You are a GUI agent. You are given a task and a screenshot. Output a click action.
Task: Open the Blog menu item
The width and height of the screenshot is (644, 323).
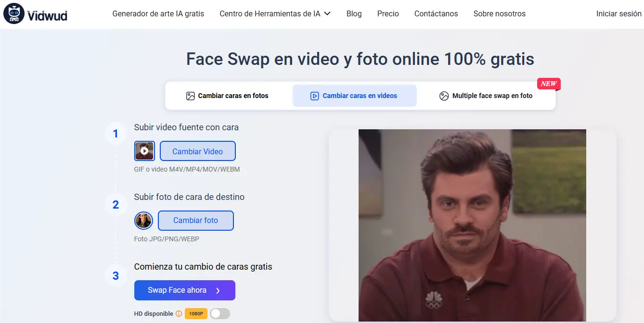click(354, 13)
